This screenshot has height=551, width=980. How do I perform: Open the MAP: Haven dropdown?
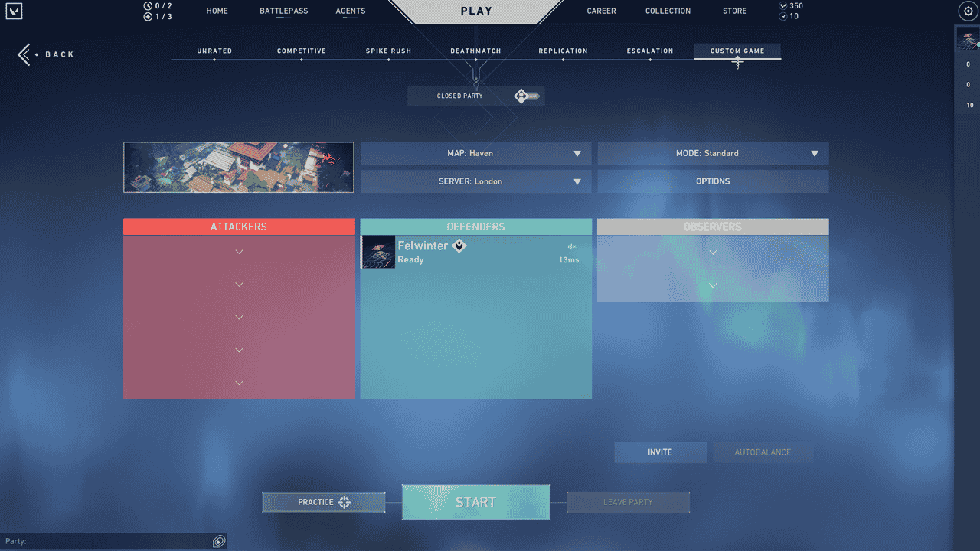coord(475,153)
